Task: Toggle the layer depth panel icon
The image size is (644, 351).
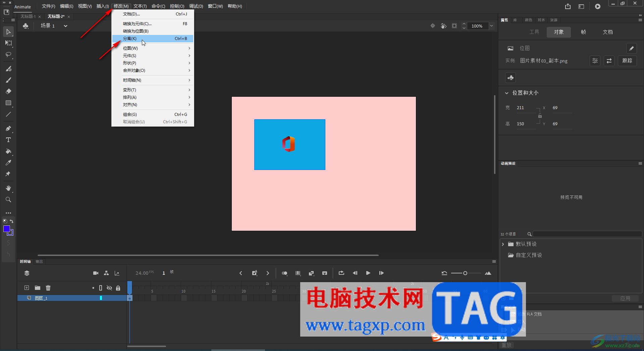Action: tap(117, 273)
